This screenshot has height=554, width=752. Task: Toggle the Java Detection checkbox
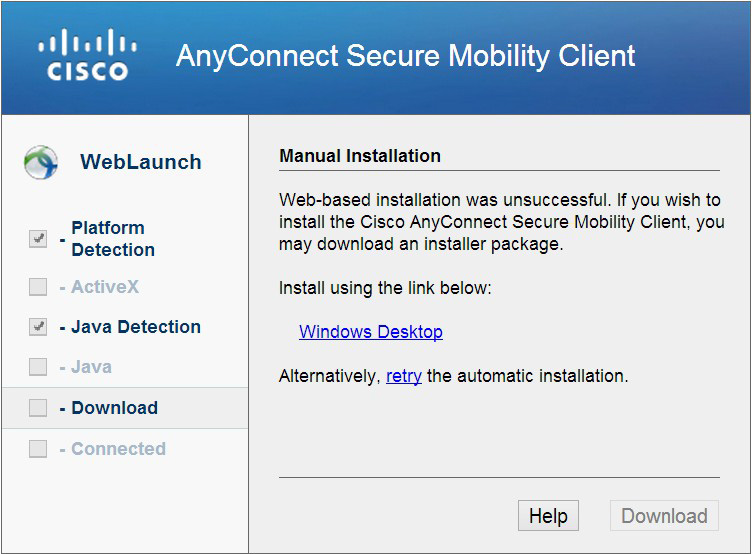38,327
